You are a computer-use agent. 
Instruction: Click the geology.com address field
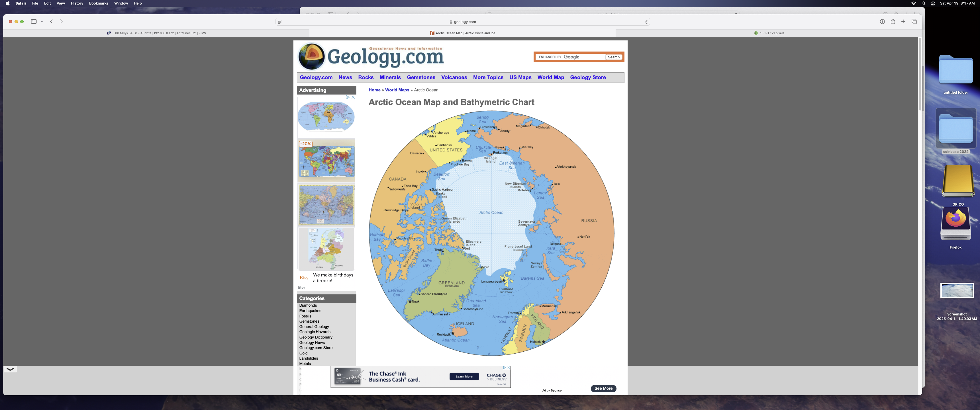coord(463,22)
